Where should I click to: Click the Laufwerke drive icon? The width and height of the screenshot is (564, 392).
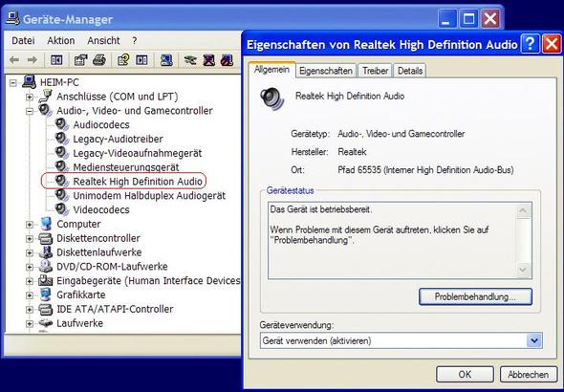[46, 323]
